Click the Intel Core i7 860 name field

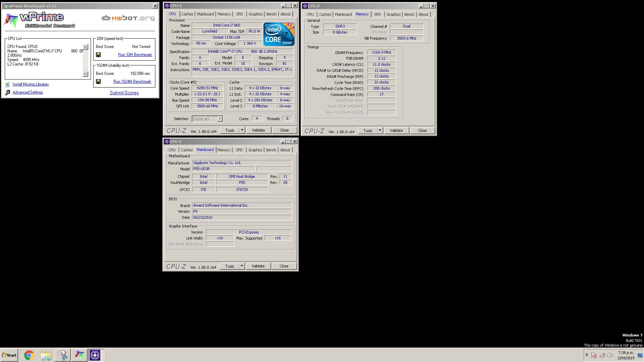point(227,25)
